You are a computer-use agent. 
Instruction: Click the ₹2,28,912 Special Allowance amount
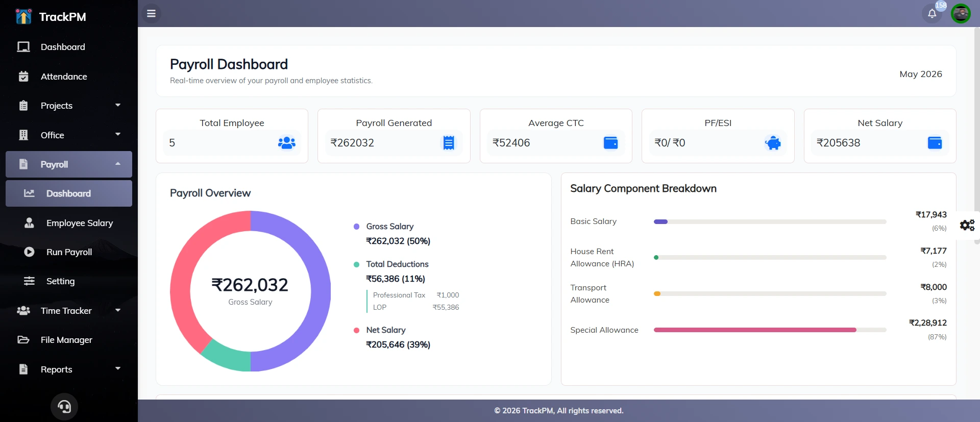click(927, 323)
